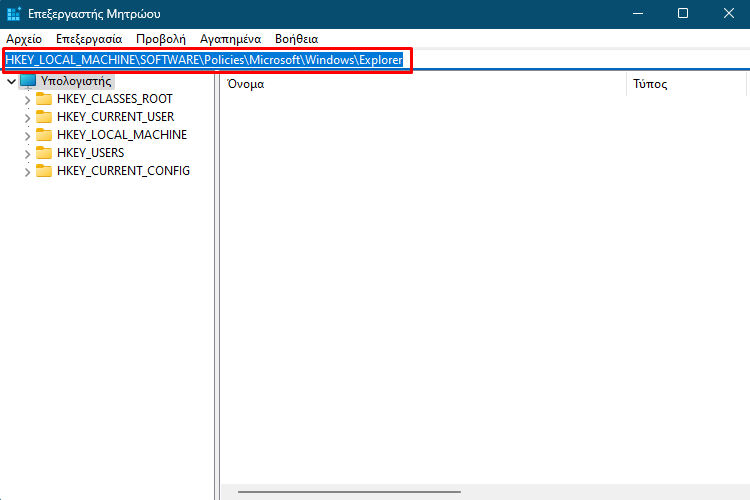
Task: Expand the HKEY_CURRENT_CONFIG key
Action: coord(27,172)
